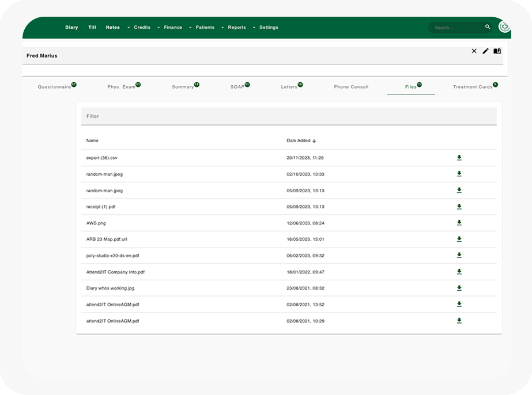Click file name Attend2IT Company Info.pdf
Screen dimensions: 532x395
[x=115, y=272]
